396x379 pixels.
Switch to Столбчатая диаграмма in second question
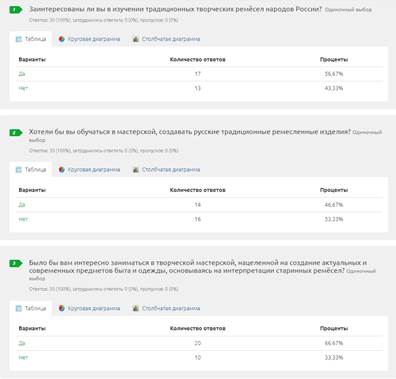pyautogui.click(x=166, y=170)
